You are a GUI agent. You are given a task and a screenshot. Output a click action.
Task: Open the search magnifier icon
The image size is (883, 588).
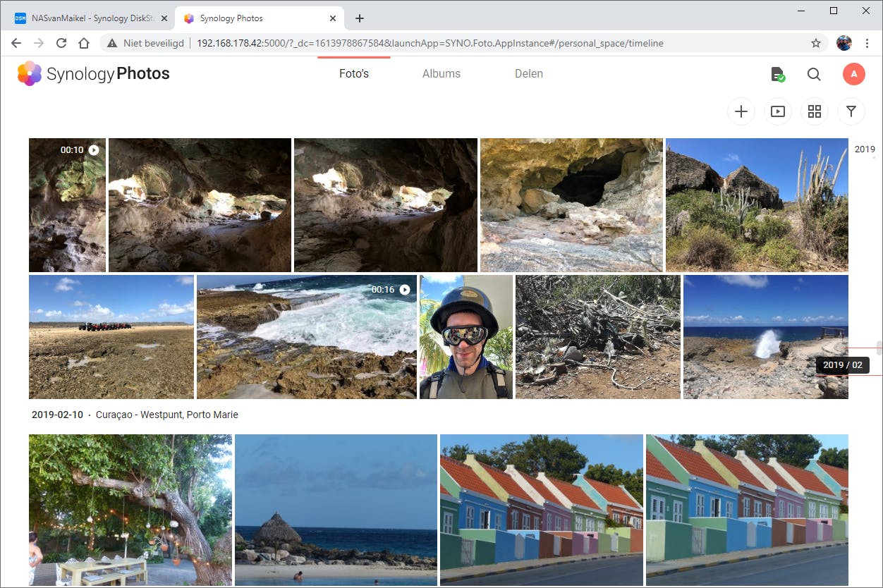coord(814,74)
